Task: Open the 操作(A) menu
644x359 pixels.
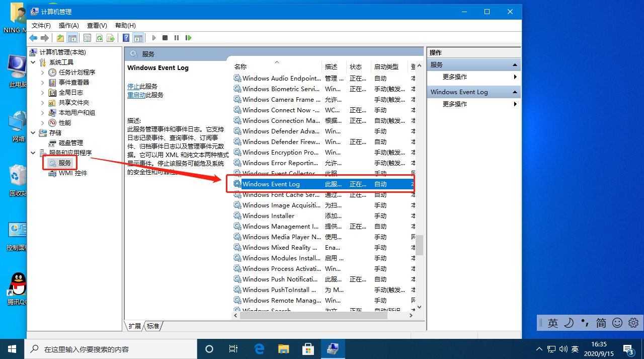Action: [x=69, y=25]
